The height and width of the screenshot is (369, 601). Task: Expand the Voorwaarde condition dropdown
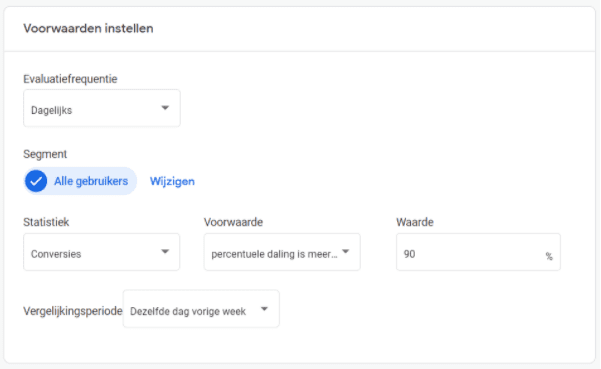coord(282,252)
